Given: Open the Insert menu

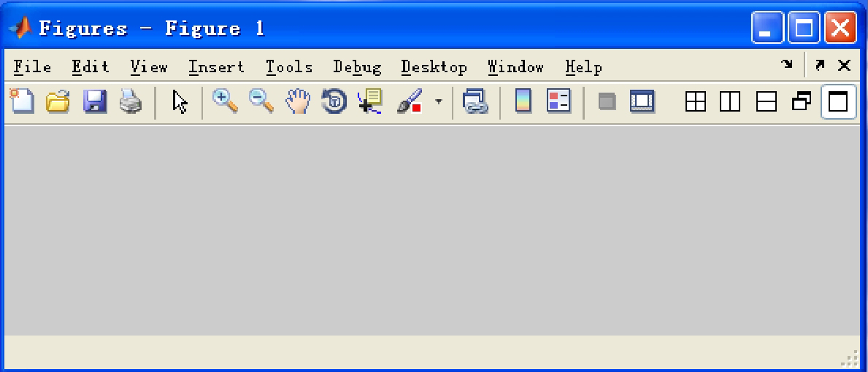Looking at the screenshot, I should click(x=216, y=67).
